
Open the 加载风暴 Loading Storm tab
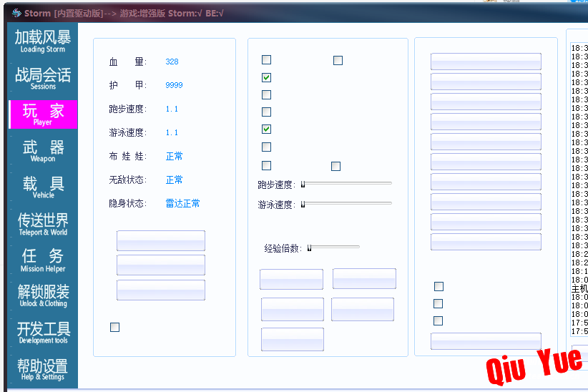pos(43,41)
